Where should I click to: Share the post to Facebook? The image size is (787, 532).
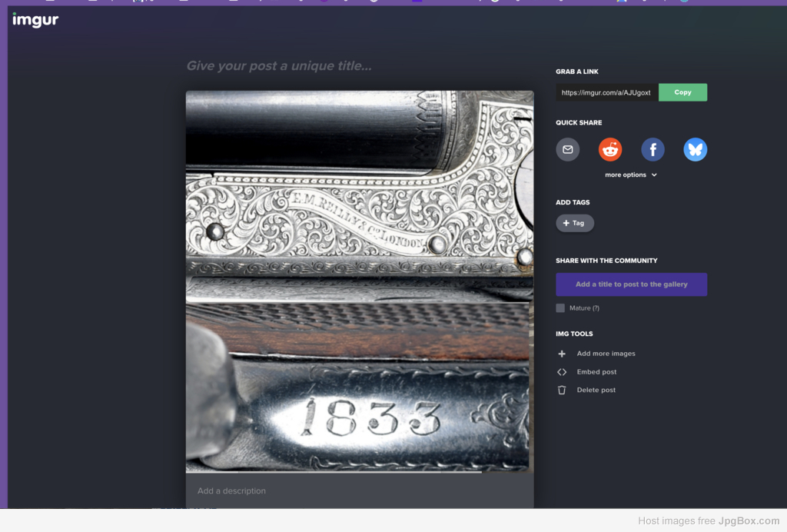click(x=653, y=150)
